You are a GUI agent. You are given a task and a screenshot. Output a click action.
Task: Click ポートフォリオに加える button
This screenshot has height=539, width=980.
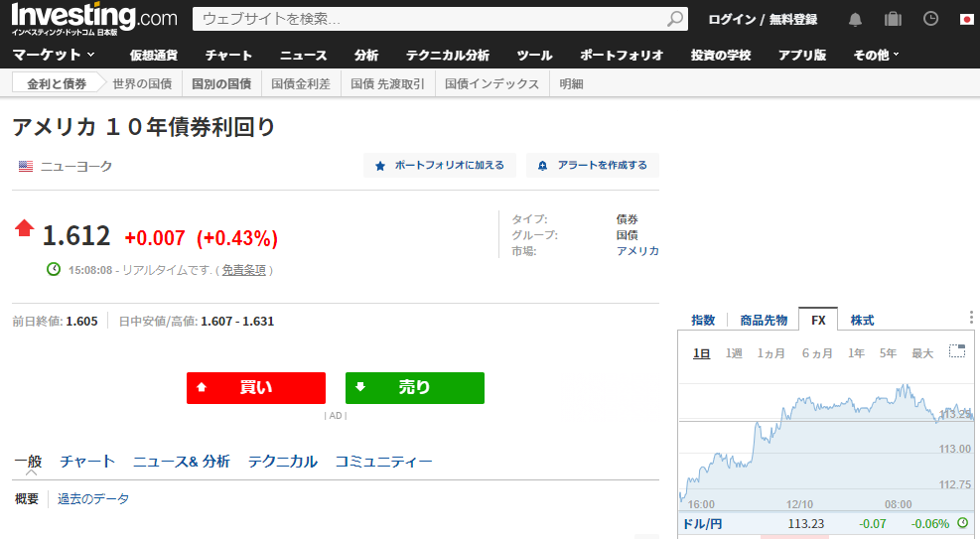pyautogui.click(x=440, y=166)
